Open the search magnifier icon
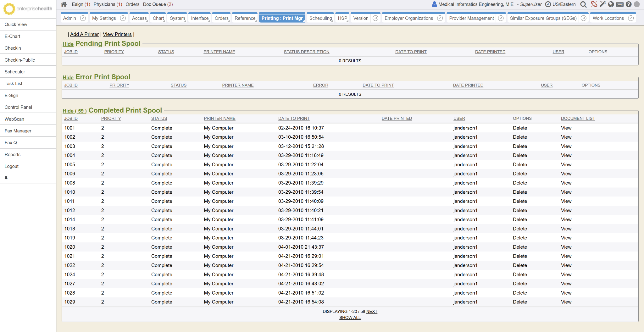644x332 pixels. 583,4
